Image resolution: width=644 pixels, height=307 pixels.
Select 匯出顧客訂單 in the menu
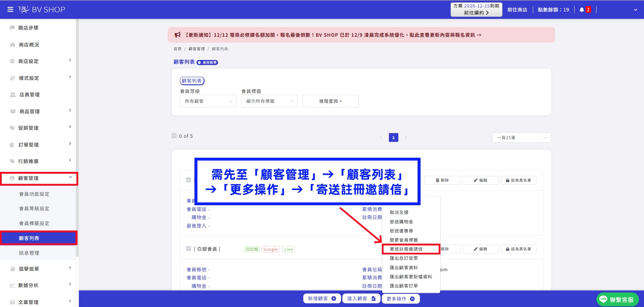tap(404, 286)
